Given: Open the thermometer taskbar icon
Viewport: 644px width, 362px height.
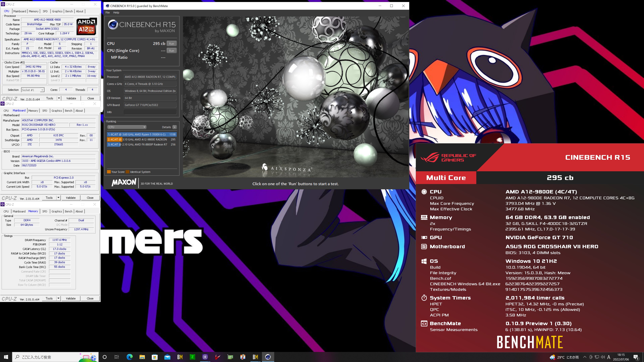Looking at the screenshot, I should click(243, 357).
